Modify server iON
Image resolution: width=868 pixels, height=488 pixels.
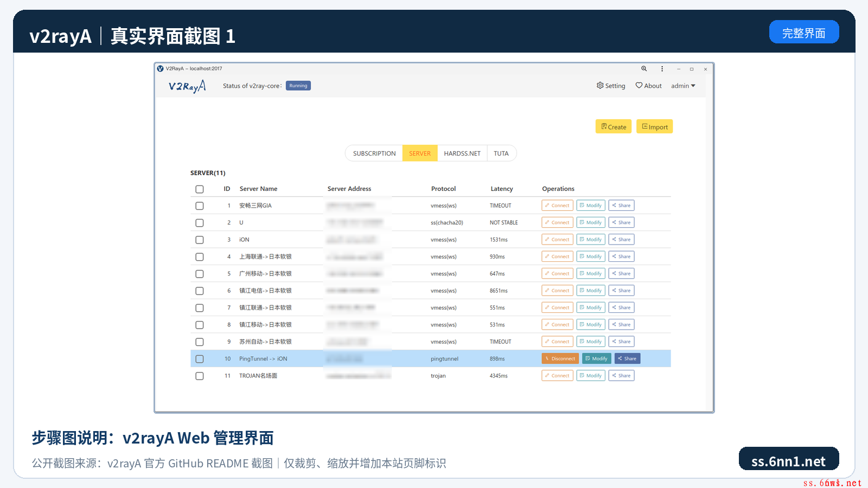pyautogui.click(x=591, y=239)
